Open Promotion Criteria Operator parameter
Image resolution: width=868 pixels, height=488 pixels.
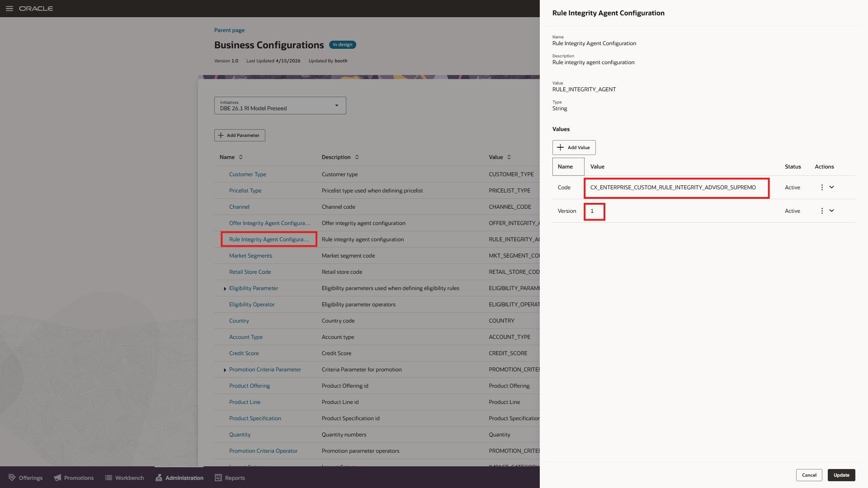pyautogui.click(x=263, y=451)
